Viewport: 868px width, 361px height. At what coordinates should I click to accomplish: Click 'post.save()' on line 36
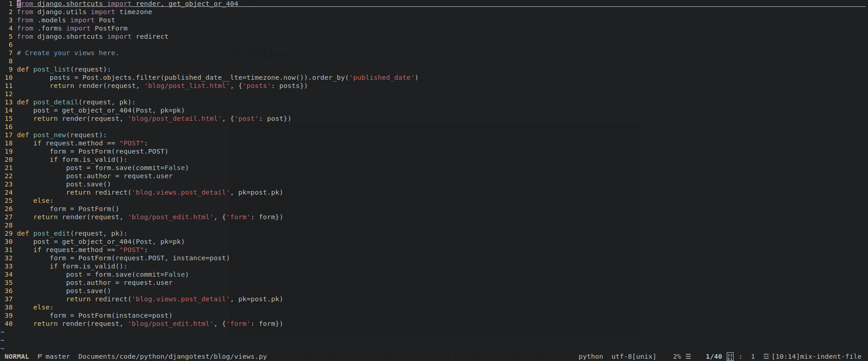(88, 291)
